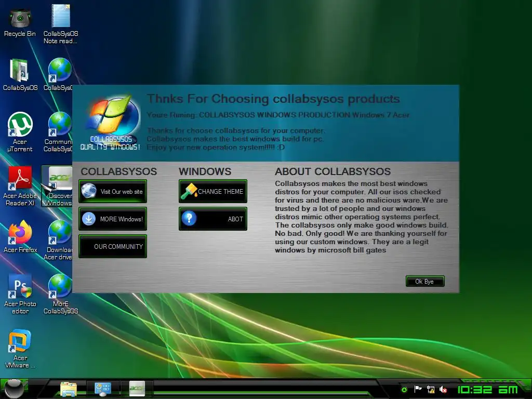Open the control panel taskbar icon
The width and height of the screenshot is (532, 399).
[102, 389]
